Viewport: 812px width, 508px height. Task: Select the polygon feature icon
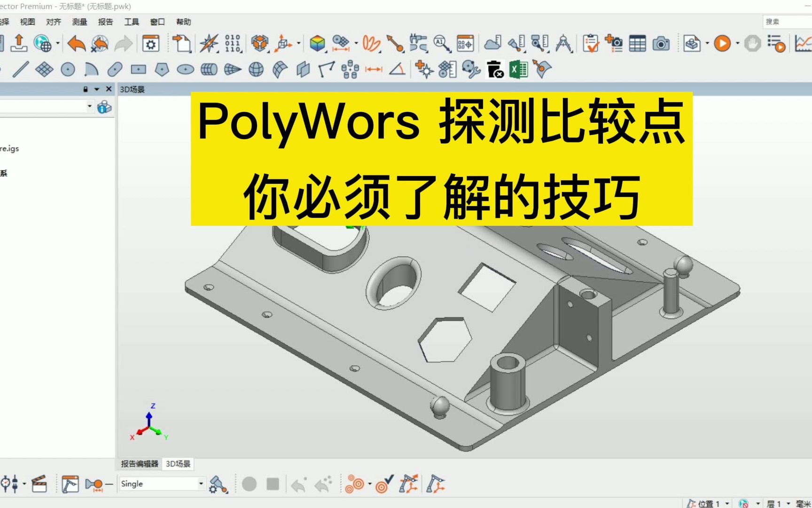point(162,70)
